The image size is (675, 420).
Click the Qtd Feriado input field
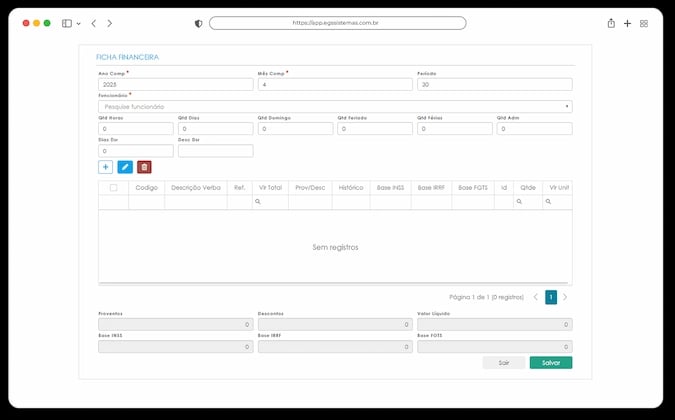[375, 129]
